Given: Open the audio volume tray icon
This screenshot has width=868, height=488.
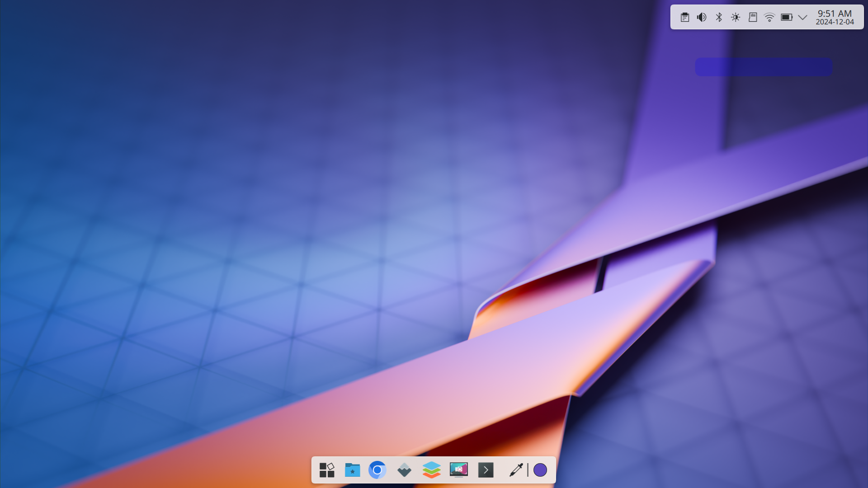Looking at the screenshot, I should 702,17.
